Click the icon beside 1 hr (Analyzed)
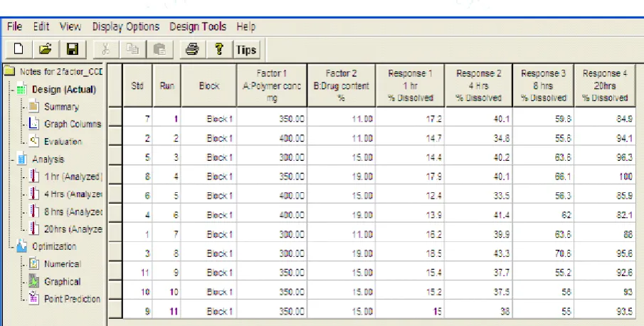This screenshot has width=644, height=326. 34,177
